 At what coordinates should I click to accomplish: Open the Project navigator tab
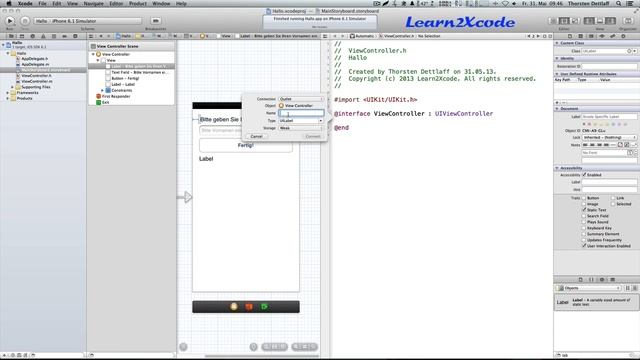coord(11,36)
